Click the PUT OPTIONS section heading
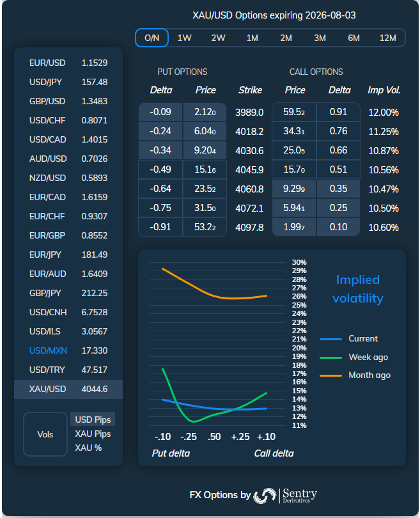 pyautogui.click(x=182, y=72)
